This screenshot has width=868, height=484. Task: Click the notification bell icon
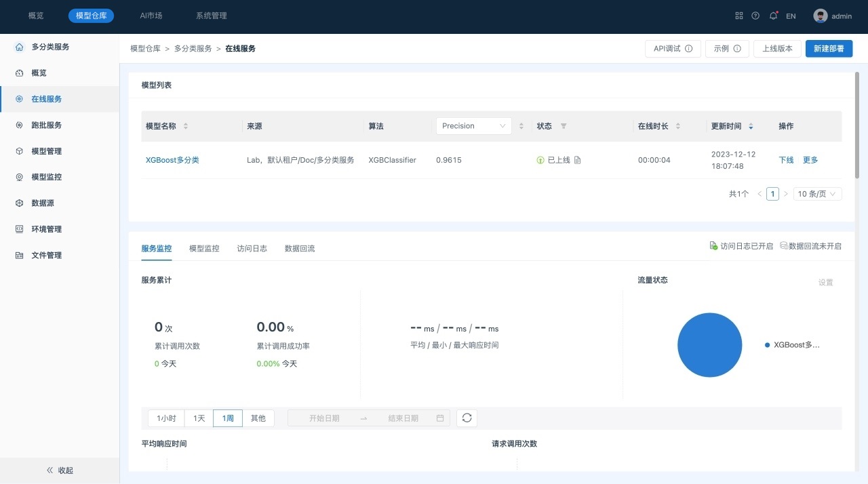coord(773,16)
